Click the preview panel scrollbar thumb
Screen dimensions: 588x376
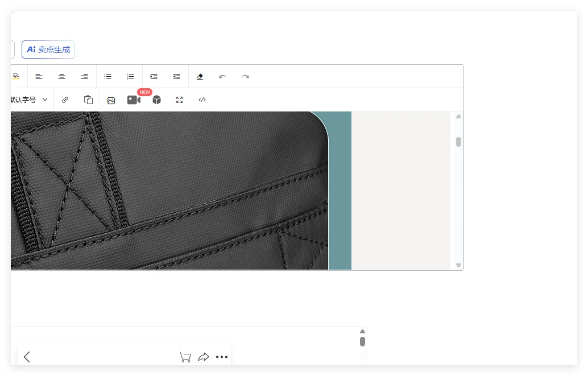(363, 341)
